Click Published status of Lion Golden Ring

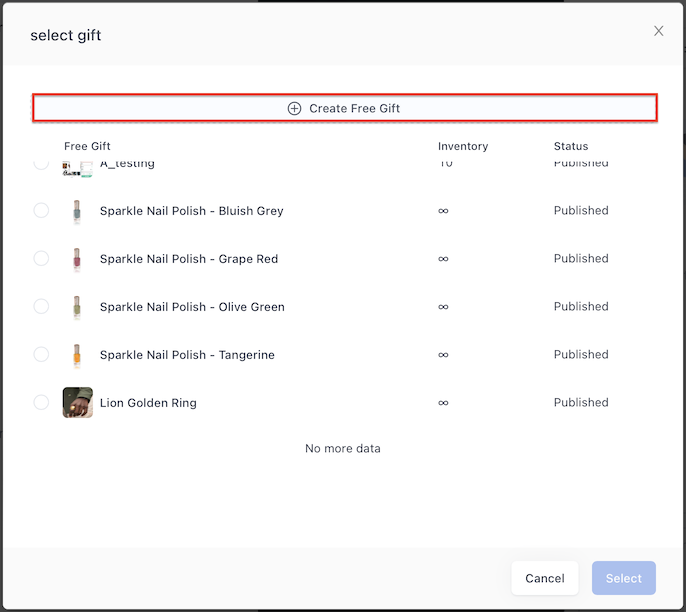(581, 402)
